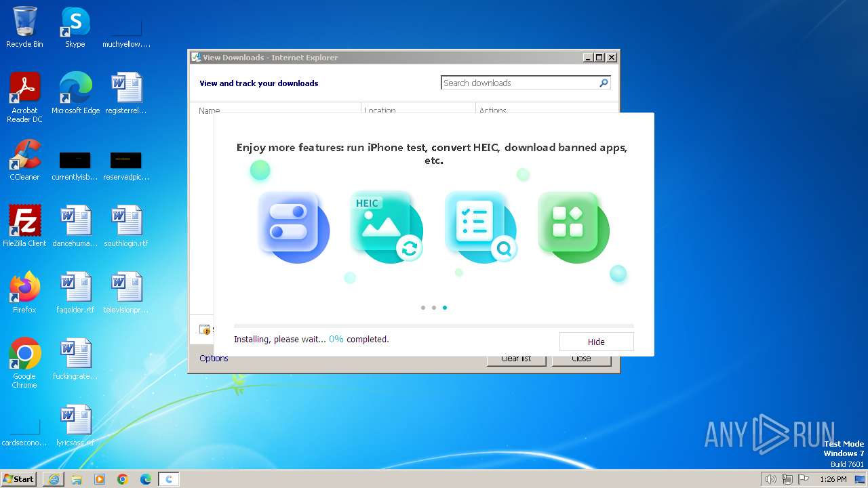Open FileZilla Client shortcut

(x=24, y=226)
